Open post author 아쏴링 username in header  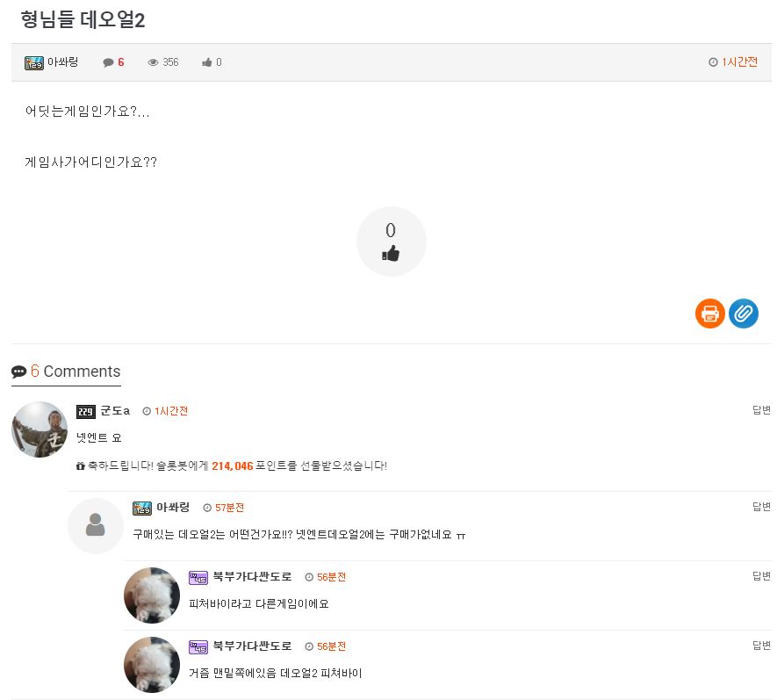(63, 62)
